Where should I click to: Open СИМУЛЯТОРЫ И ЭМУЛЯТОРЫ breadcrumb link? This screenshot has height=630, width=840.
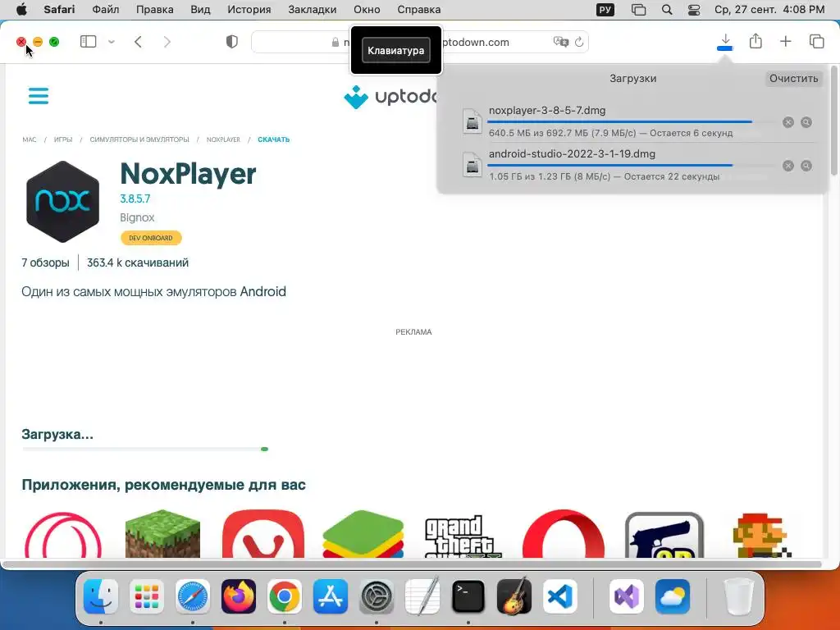[x=139, y=139]
